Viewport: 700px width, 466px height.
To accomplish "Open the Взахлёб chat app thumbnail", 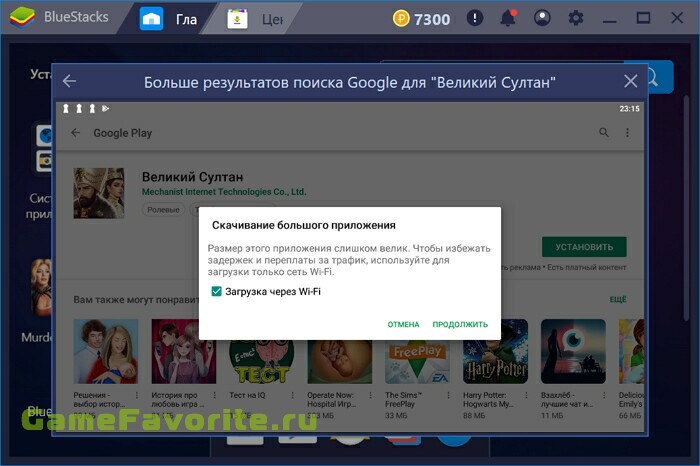I will click(x=573, y=351).
